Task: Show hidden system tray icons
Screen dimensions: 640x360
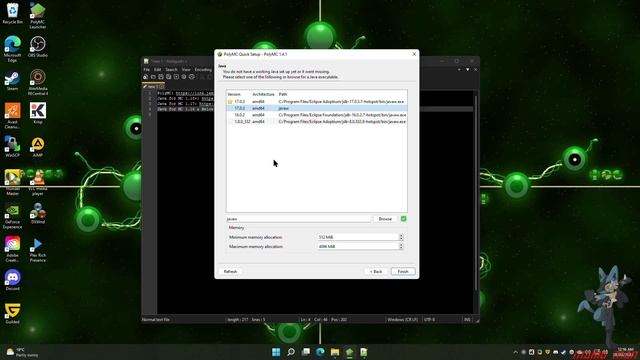Action: pos(516,352)
